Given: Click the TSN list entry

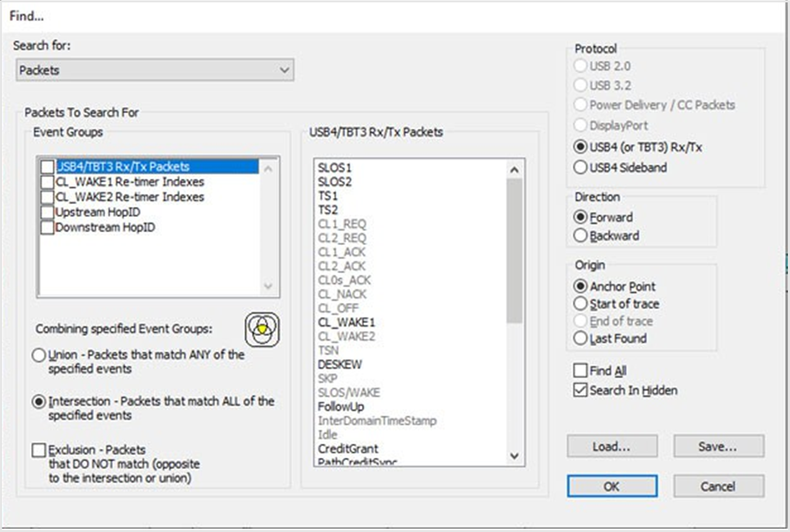Looking at the screenshot, I should 328,351.
